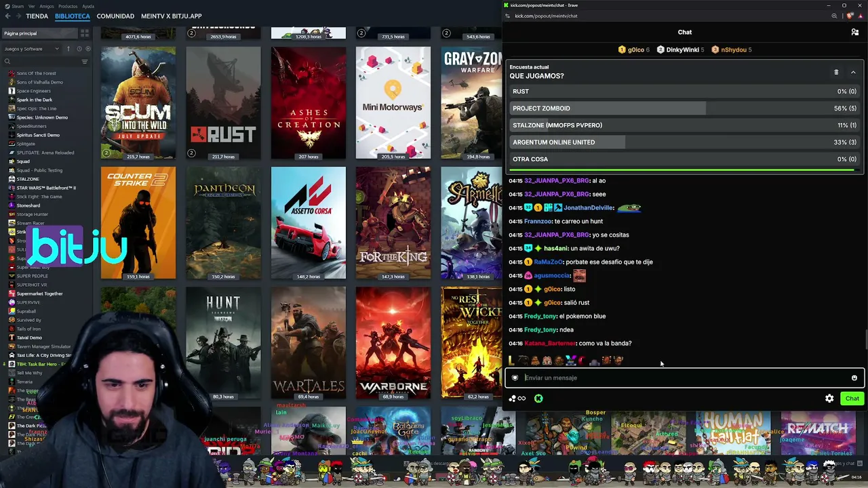The image size is (868, 488).
Task: Delete the current poll with trash icon
Action: 836,72
